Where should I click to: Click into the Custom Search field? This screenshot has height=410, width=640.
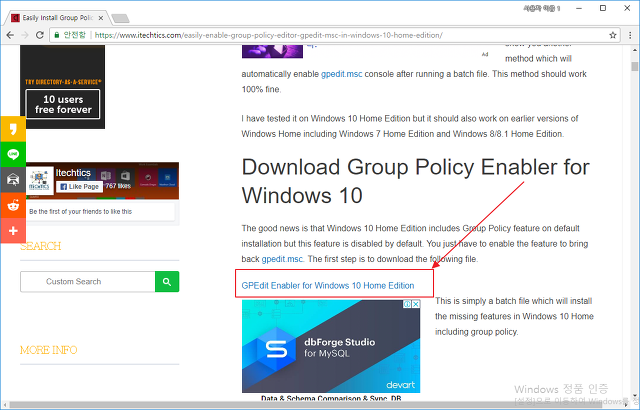point(87,281)
